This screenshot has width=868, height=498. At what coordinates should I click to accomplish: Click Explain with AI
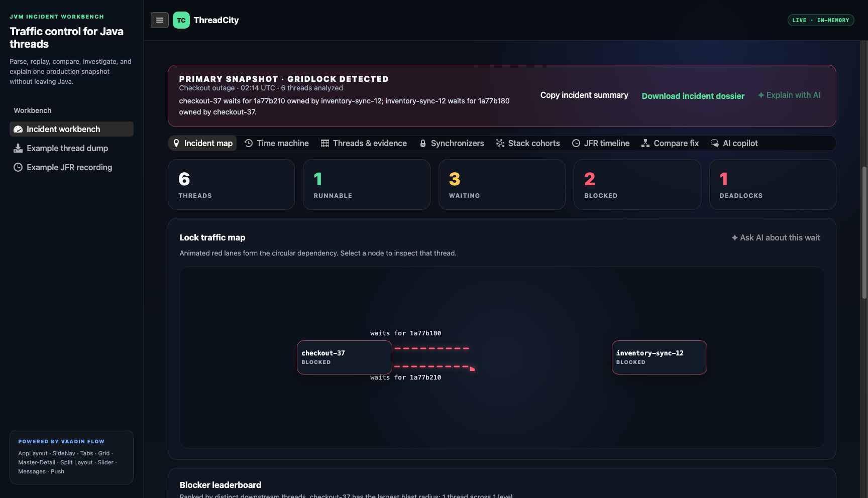point(789,95)
